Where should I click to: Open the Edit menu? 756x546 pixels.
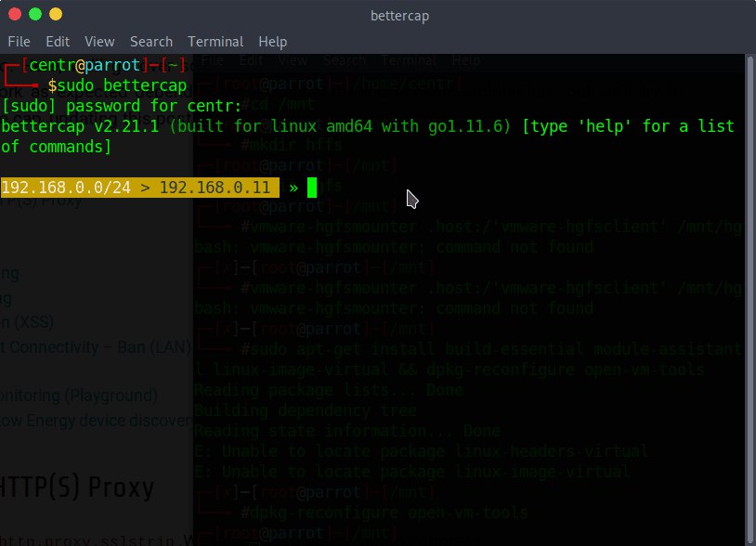click(x=58, y=42)
